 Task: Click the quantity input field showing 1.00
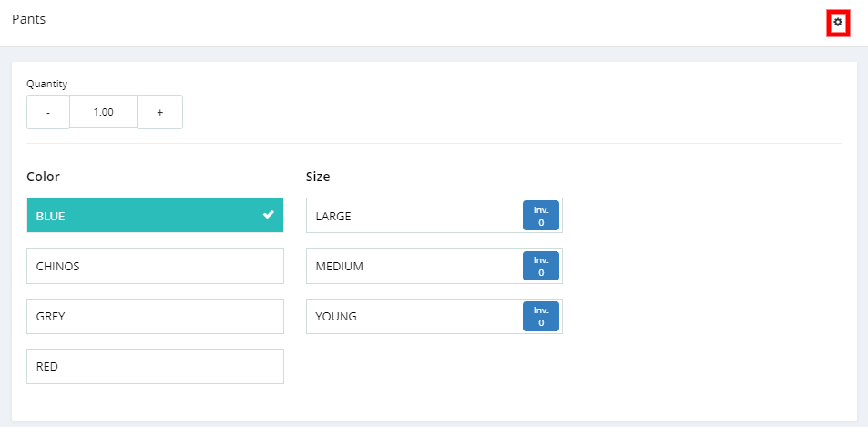tap(103, 112)
